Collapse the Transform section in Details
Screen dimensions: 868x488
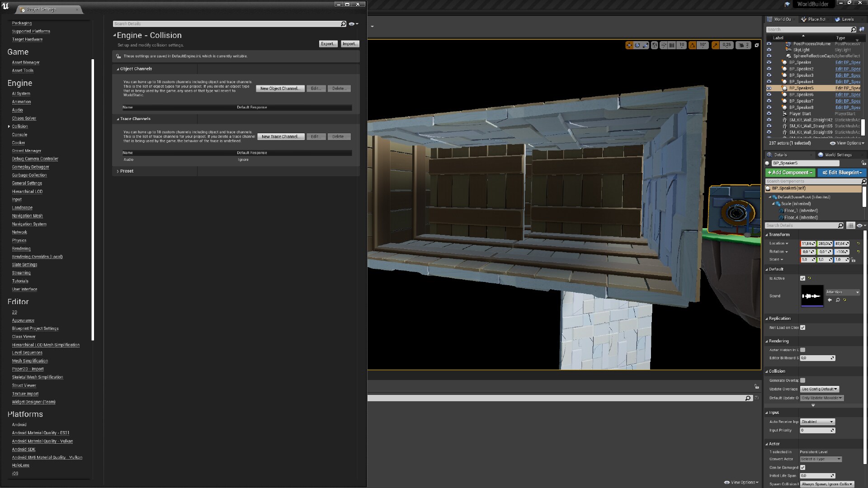768,235
